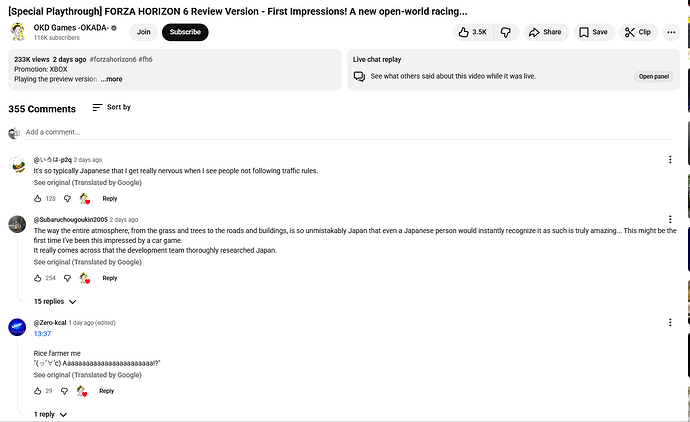Open Sort by comments menu
The width and height of the screenshot is (690, 422).
click(111, 107)
